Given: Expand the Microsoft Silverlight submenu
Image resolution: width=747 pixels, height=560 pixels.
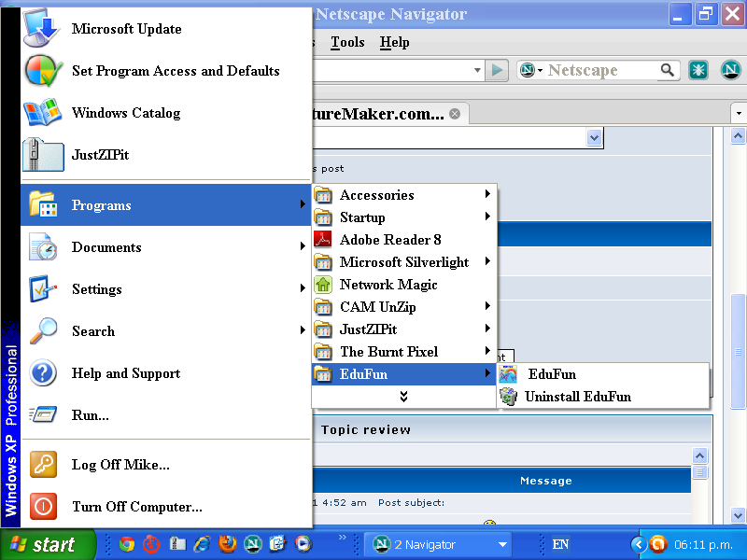Looking at the screenshot, I should tap(404, 262).
